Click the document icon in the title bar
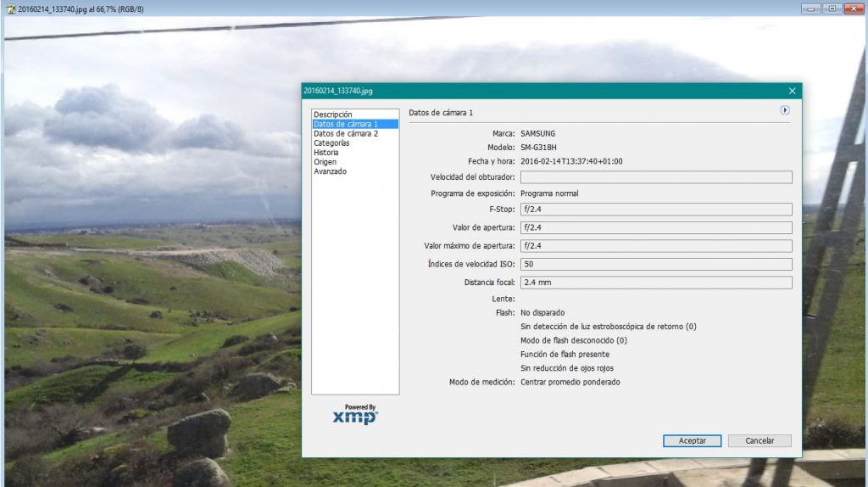868x487 pixels. click(9, 8)
